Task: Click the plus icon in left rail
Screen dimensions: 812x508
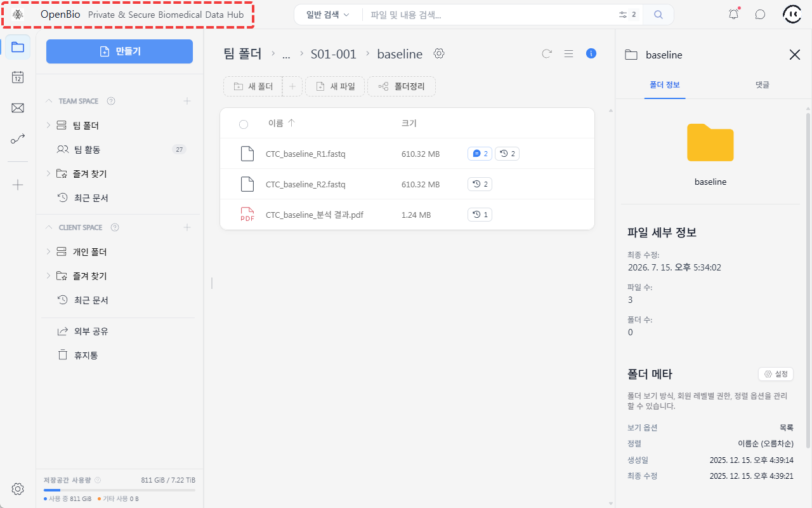Action: click(x=18, y=185)
